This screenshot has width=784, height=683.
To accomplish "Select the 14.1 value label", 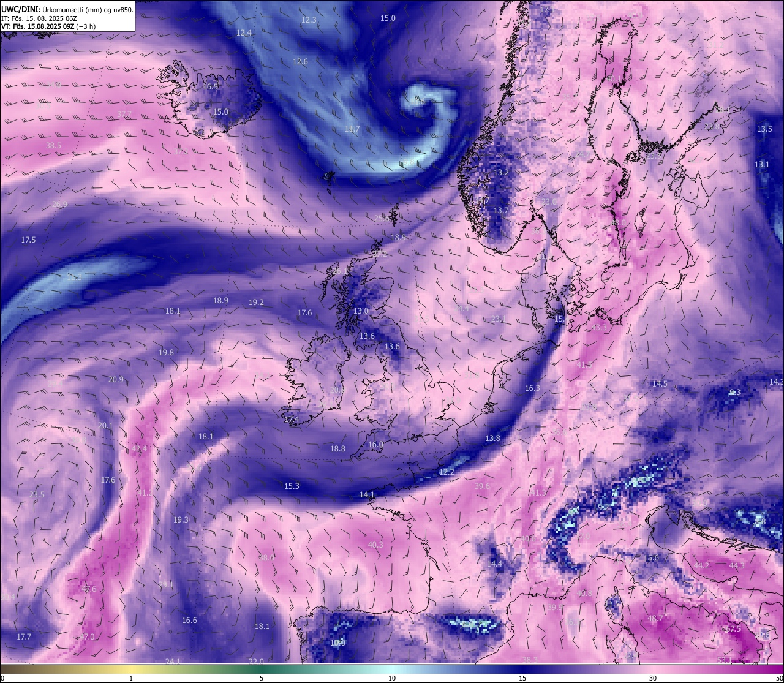I will coord(367,494).
